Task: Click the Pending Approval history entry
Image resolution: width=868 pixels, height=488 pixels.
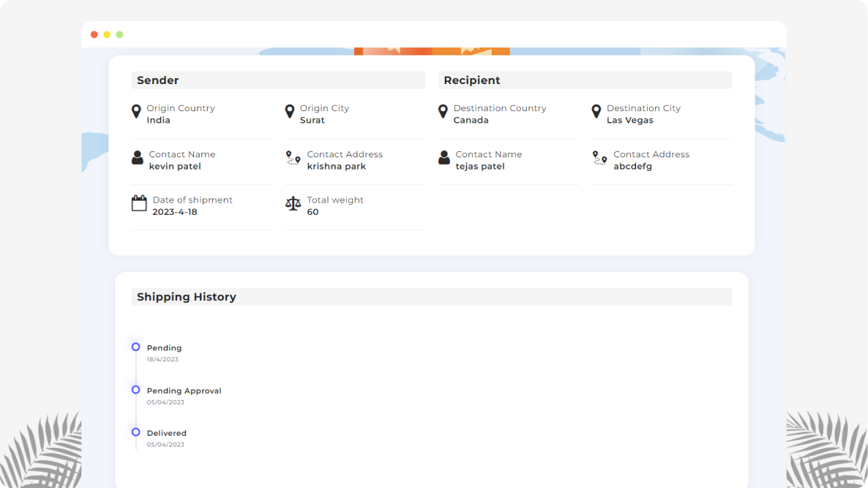Action: 184,390
